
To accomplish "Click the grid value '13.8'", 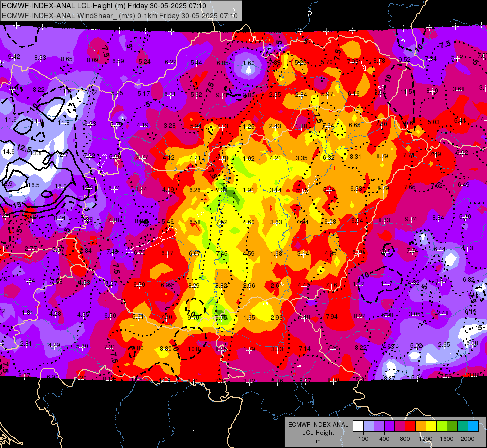I will click(36, 153).
